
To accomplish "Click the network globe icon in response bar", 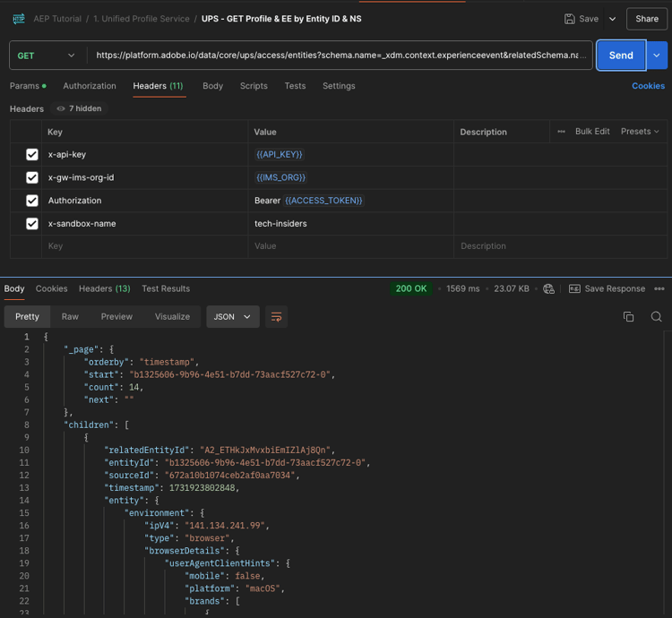I will point(548,288).
